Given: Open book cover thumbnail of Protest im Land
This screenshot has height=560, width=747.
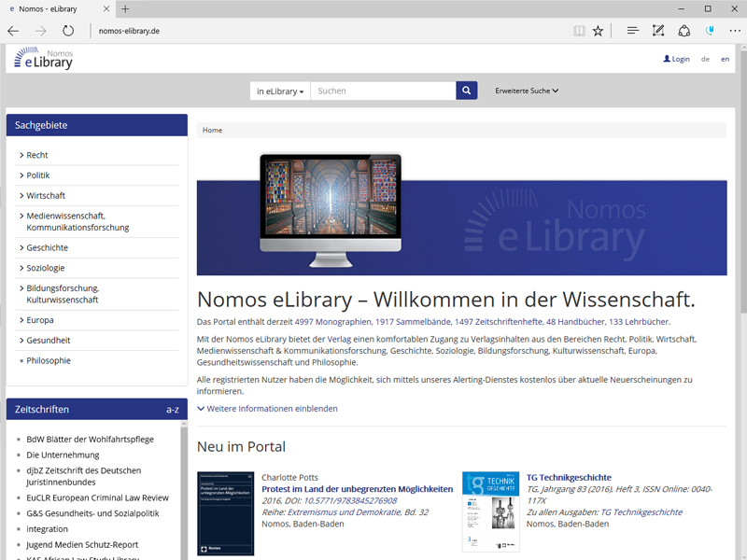Looking at the screenshot, I should [225, 513].
